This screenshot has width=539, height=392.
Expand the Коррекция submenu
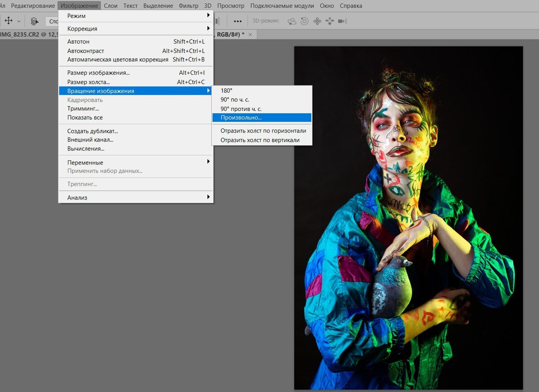click(x=136, y=29)
